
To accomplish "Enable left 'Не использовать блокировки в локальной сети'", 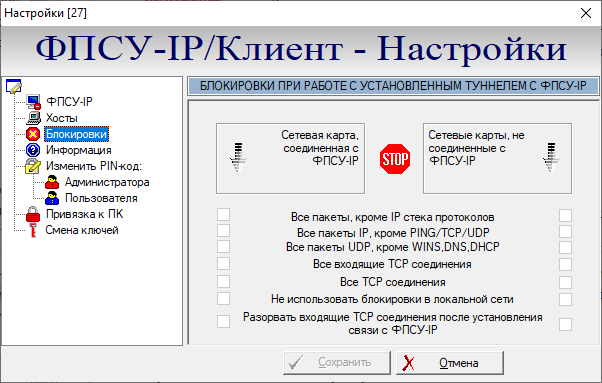I will (223, 298).
